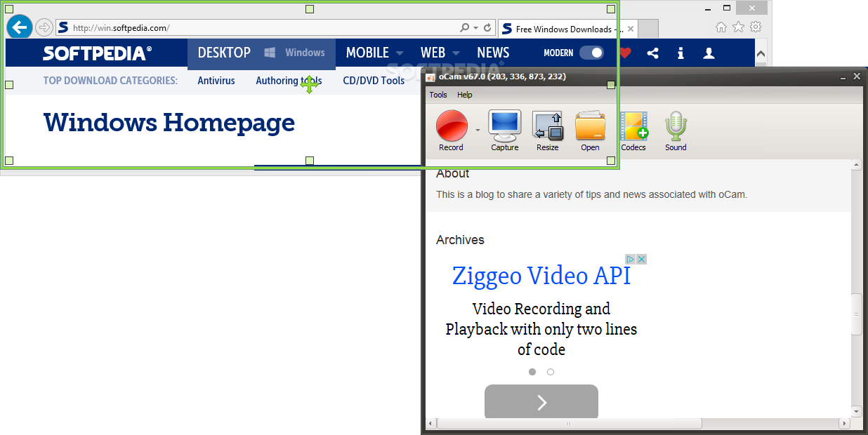Image resolution: width=868 pixels, height=435 pixels.
Task: Click the search magnifier in address bar
Action: pos(464,28)
